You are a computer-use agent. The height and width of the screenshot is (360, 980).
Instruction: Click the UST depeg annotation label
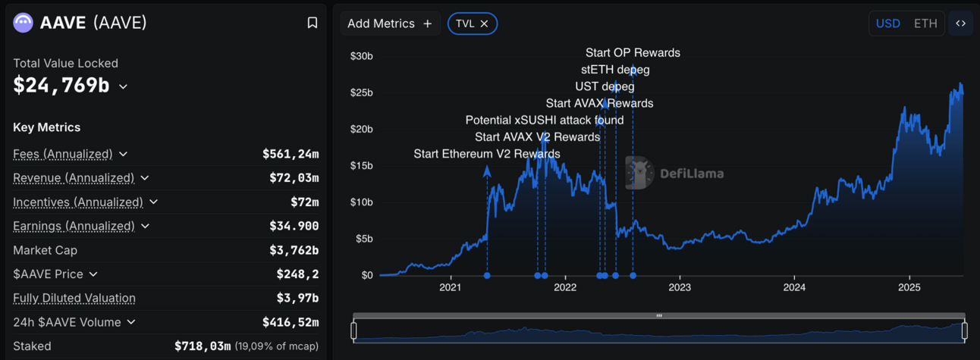point(605,86)
